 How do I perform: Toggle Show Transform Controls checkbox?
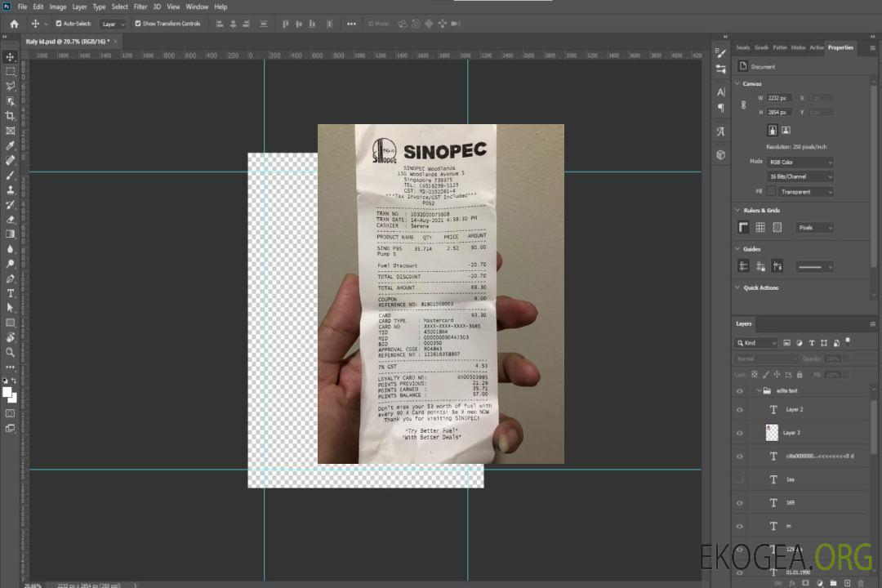pyautogui.click(x=138, y=24)
